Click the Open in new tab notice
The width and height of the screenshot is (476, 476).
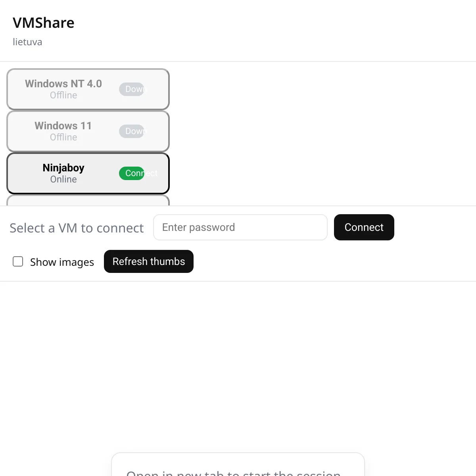(238, 464)
